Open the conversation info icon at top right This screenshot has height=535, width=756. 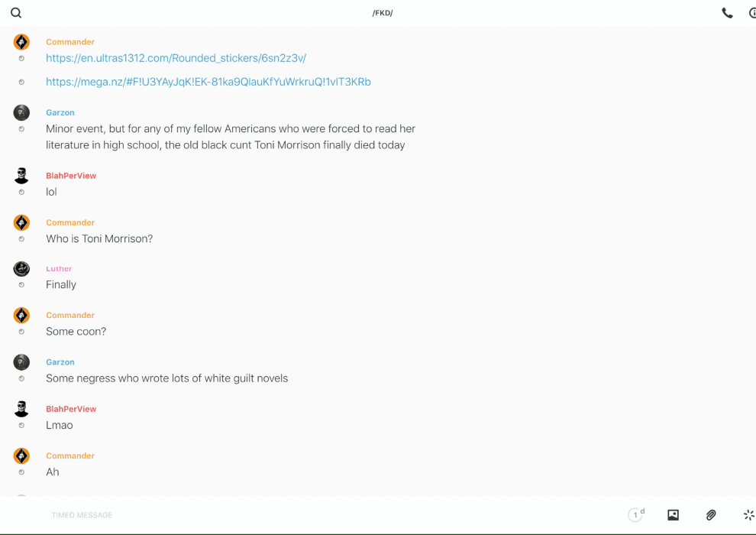[x=752, y=13]
